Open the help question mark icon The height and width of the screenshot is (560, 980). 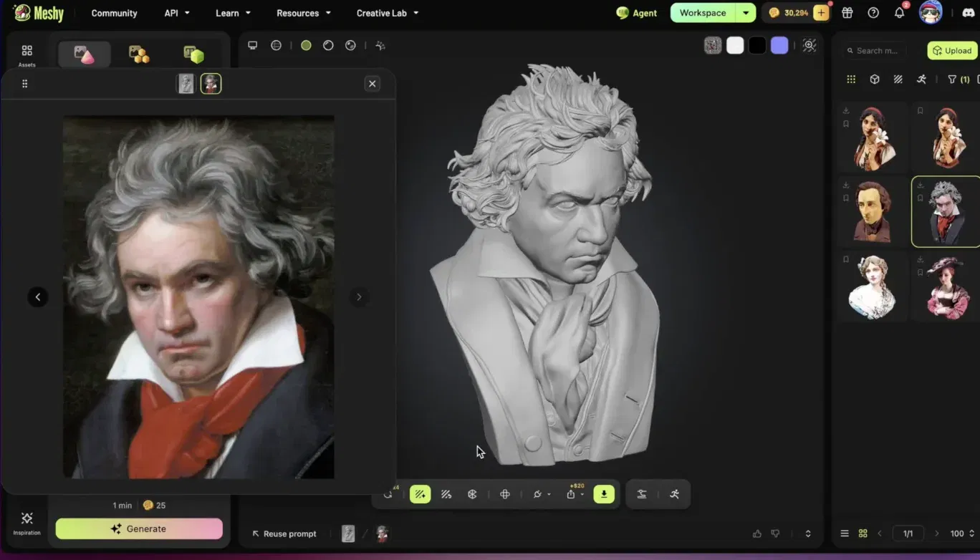(x=873, y=13)
